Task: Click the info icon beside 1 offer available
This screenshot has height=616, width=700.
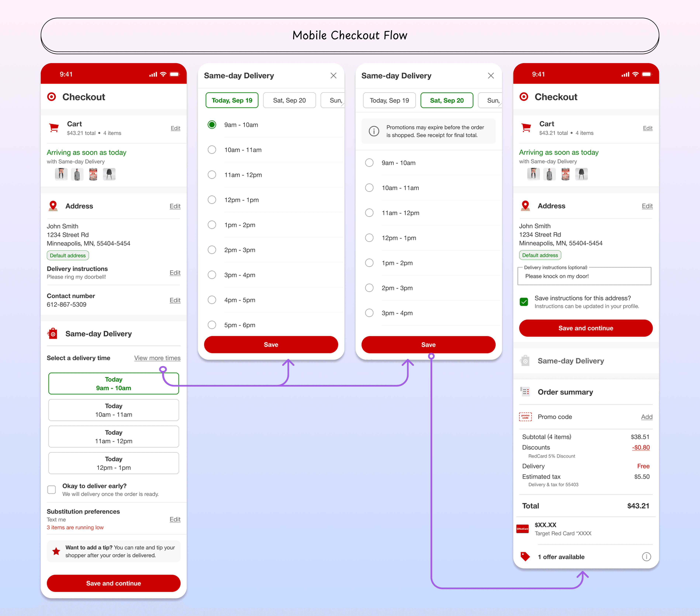Action: click(646, 557)
